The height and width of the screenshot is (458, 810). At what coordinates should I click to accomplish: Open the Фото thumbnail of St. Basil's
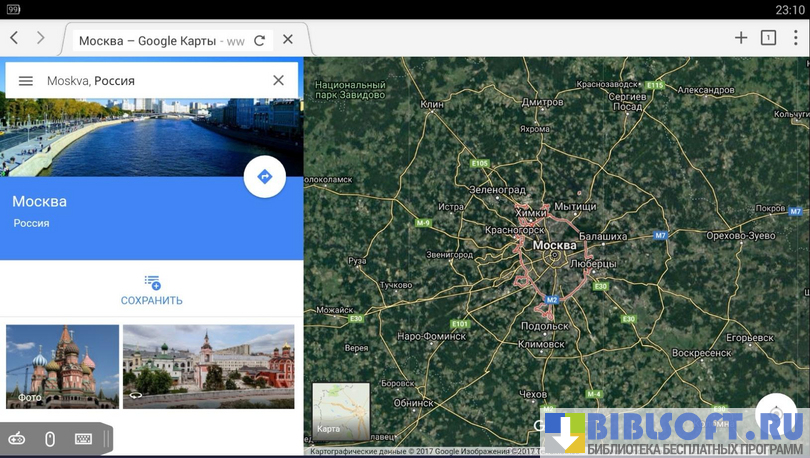[62, 366]
